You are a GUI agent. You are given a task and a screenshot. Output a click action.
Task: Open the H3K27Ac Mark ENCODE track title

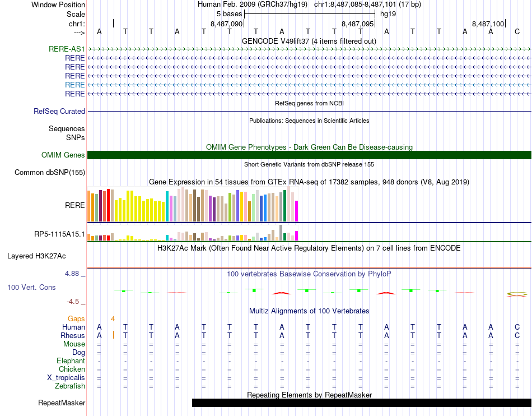[x=309, y=248]
